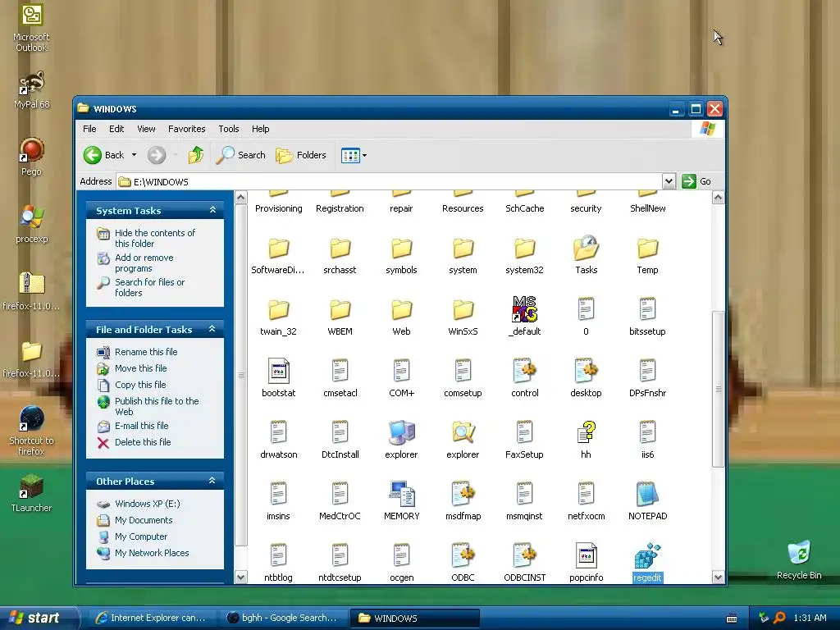Switch to bghh Google Search taskbar button
The image size is (840, 630).
(x=283, y=618)
